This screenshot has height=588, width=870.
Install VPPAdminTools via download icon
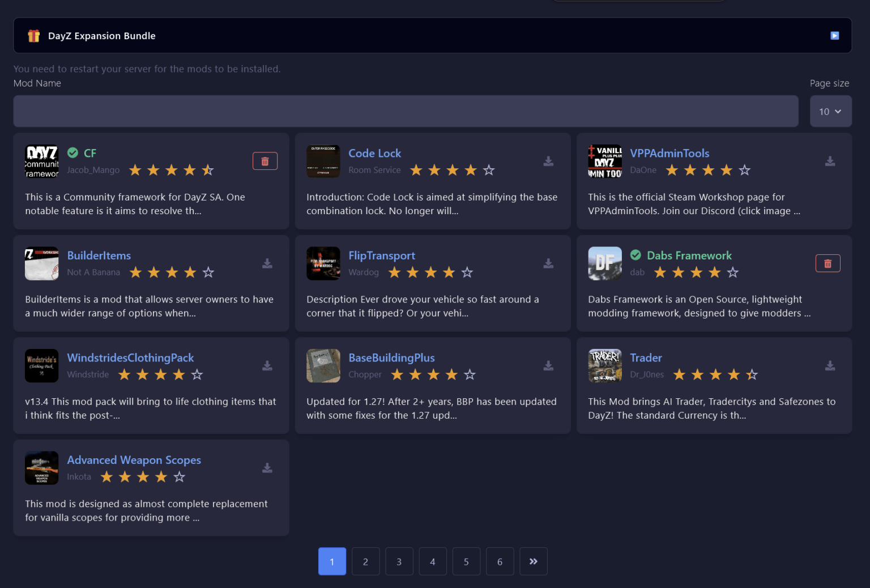coord(830,161)
